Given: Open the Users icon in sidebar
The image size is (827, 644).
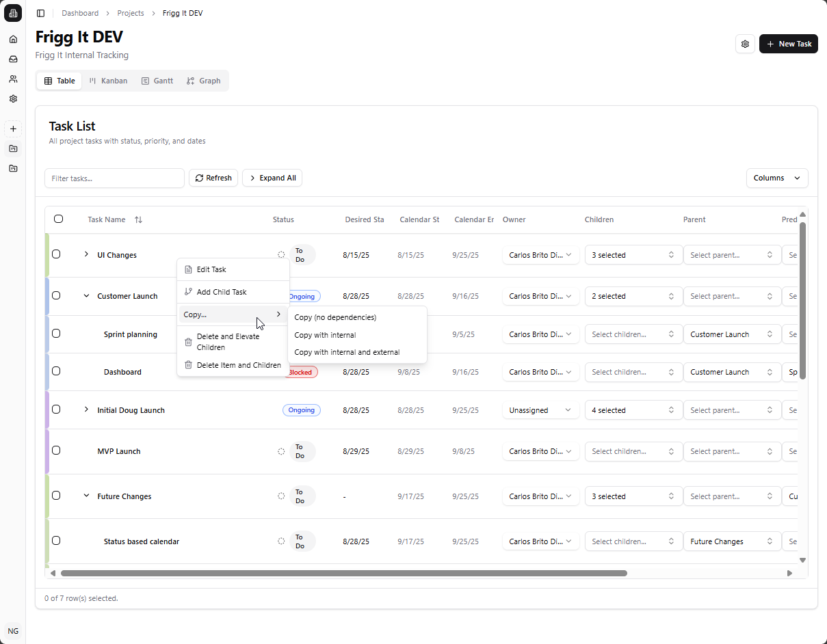Looking at the screenshot, I should click(13, 79).
